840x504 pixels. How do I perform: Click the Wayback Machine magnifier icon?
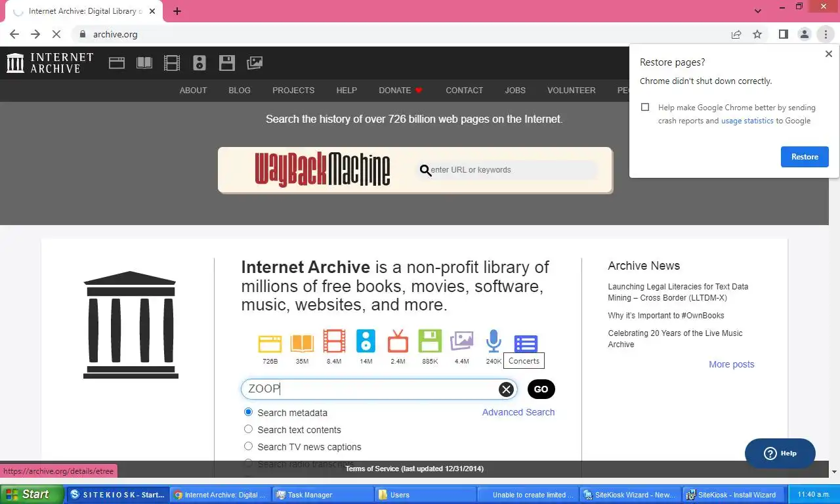pos(425,171)
